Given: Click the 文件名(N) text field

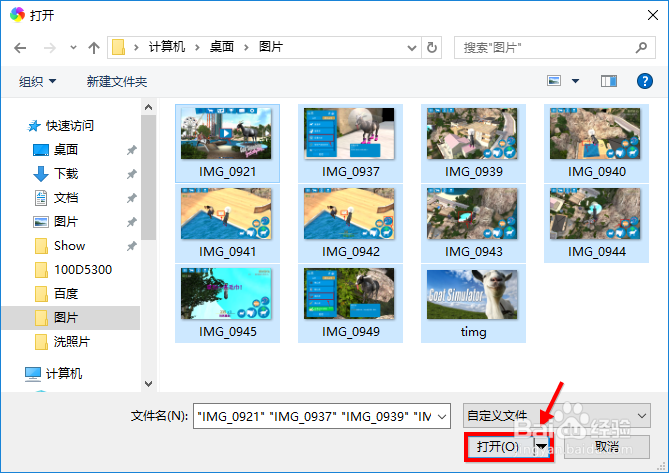Looking at the screenshot, I should [315, 416].
